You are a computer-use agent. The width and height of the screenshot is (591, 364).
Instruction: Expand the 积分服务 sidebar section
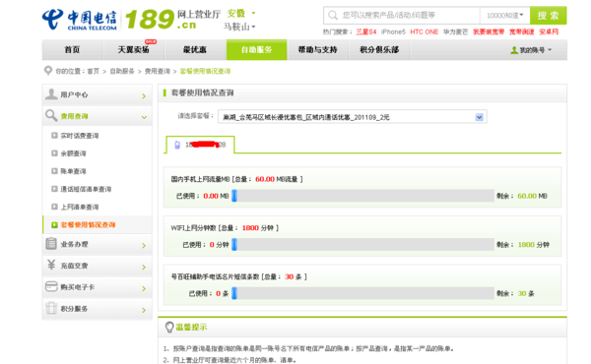point(144,310)
